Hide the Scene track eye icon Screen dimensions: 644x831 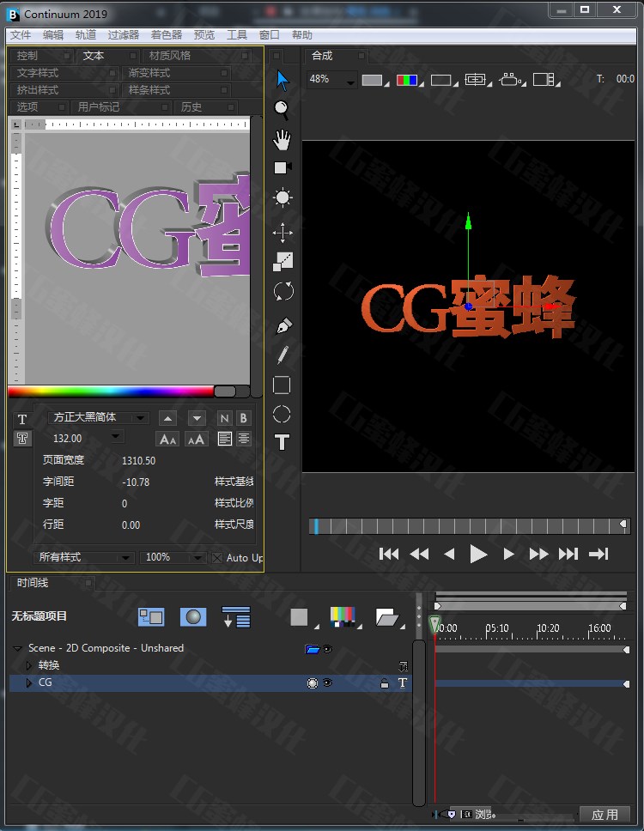(328, 649)
